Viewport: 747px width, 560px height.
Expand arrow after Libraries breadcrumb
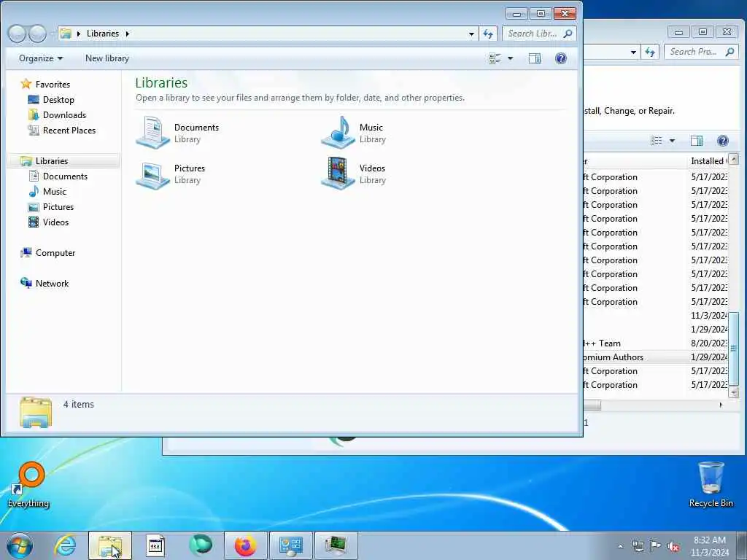pos(127,34)
